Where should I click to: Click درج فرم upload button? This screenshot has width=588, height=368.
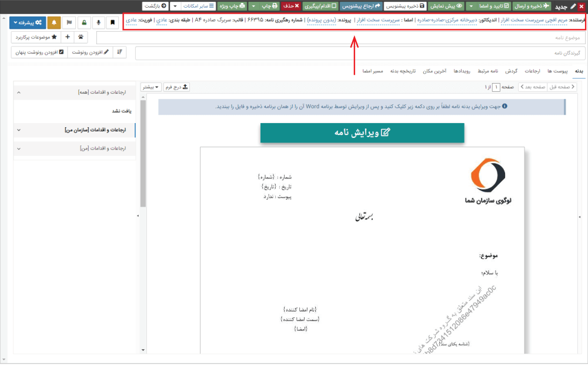[x=176, y=87]
